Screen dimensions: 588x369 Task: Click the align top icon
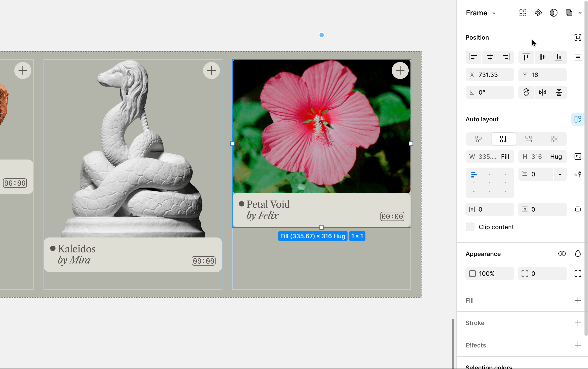coord(526,57)
